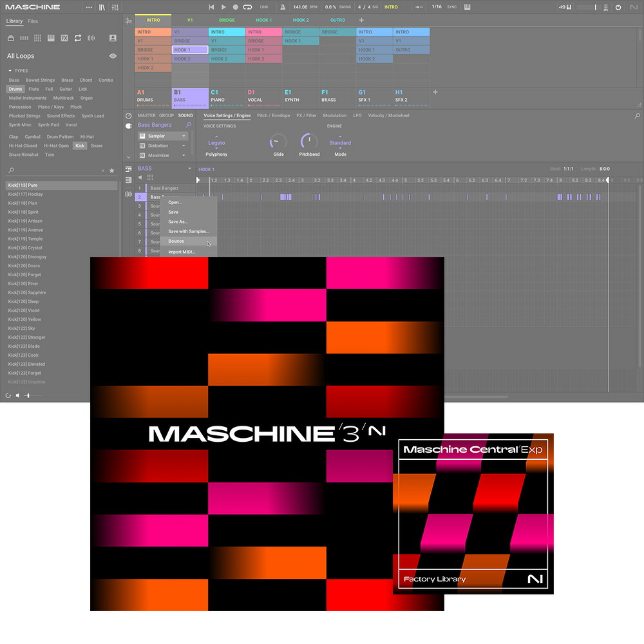
Task: Mute the BASS group speaker icon
Action: [x=140, y=177]
